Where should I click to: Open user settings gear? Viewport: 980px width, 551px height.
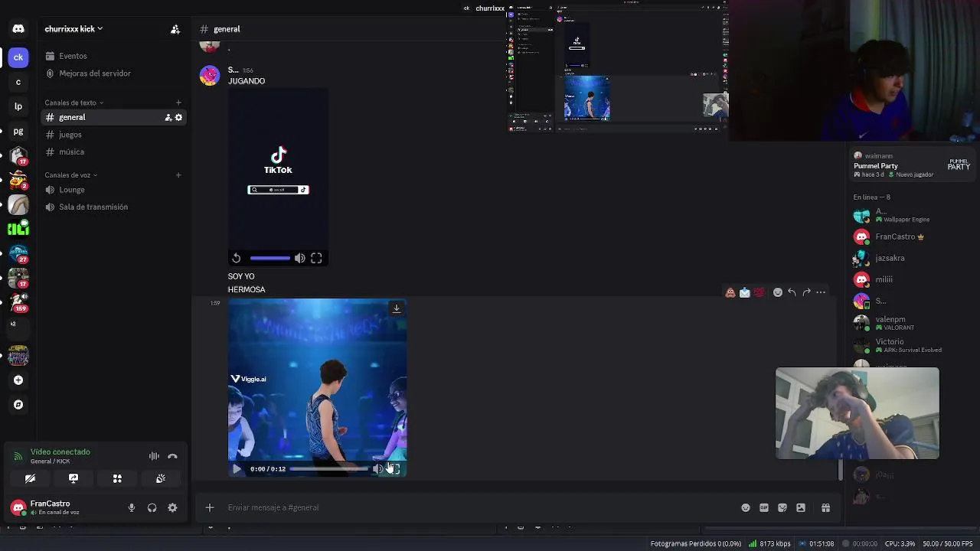pyautogui.click(x=172, y=507)
